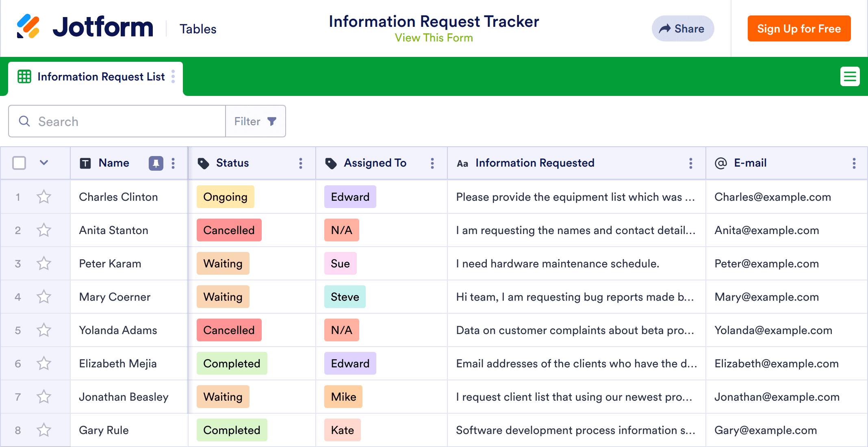Click the Jotform logo icon
Screen dimensions: 868x447
pyautogui.click(x=28, y=27)
